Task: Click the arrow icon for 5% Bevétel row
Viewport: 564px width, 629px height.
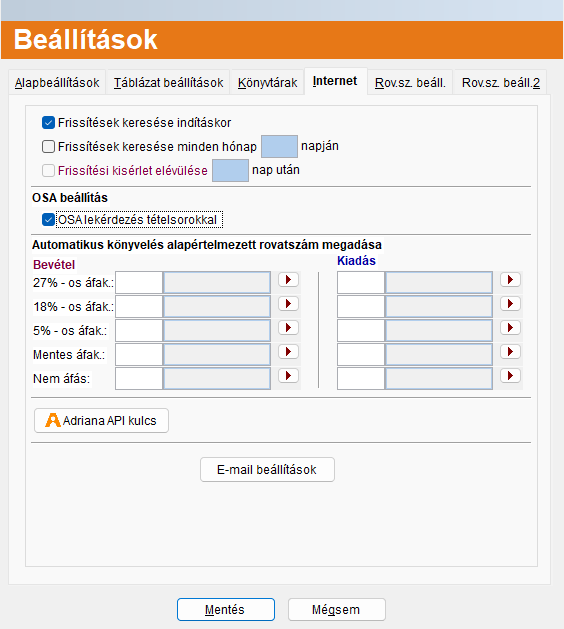Action: 288,328
